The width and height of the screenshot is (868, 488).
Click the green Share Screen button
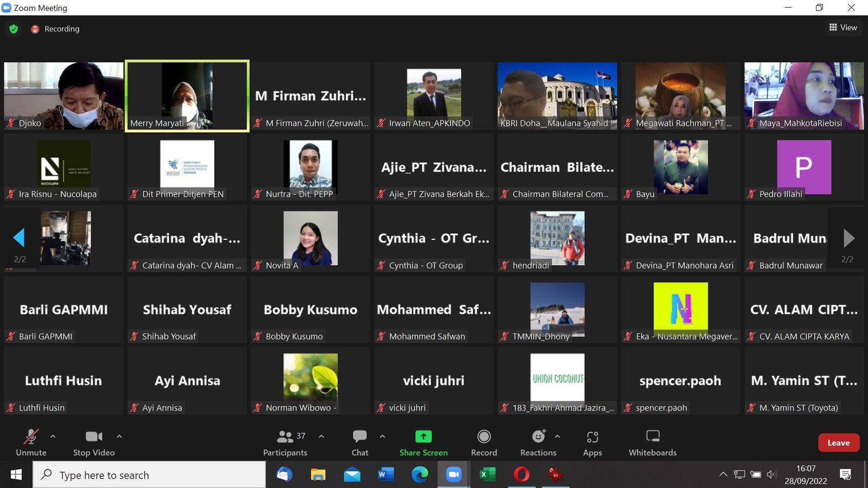(x=424, y=443)
